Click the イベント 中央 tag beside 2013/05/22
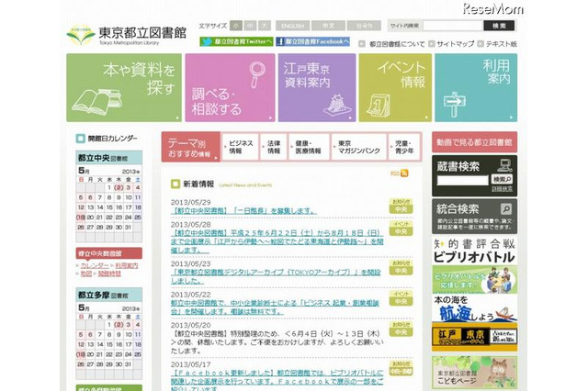 401,297
